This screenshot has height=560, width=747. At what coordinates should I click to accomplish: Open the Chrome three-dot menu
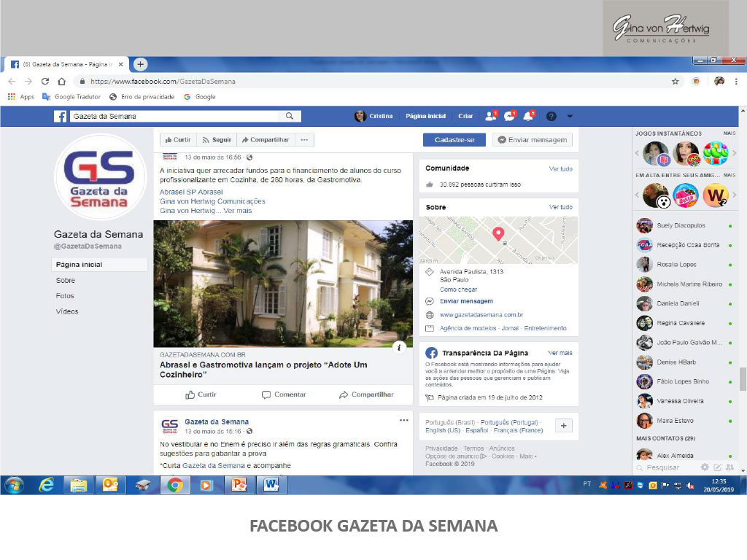[736, 82]
